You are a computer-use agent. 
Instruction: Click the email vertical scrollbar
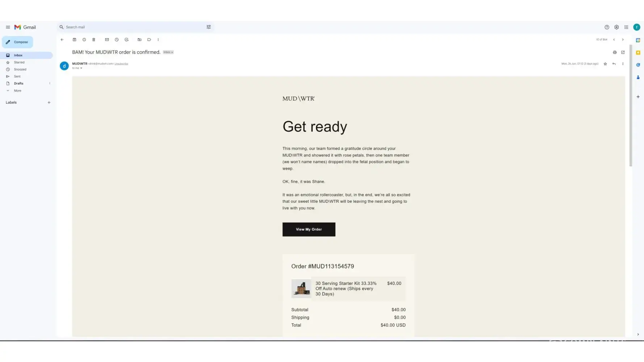point(631,105)
